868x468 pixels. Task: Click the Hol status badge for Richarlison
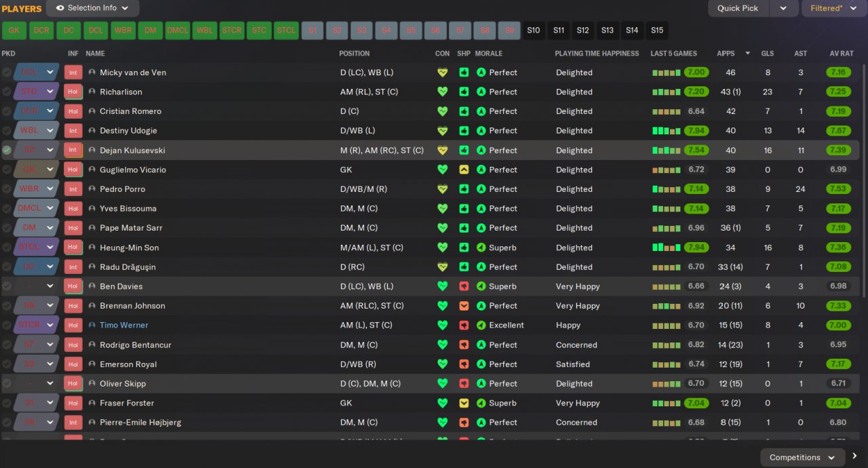click(x=73, y=92)
